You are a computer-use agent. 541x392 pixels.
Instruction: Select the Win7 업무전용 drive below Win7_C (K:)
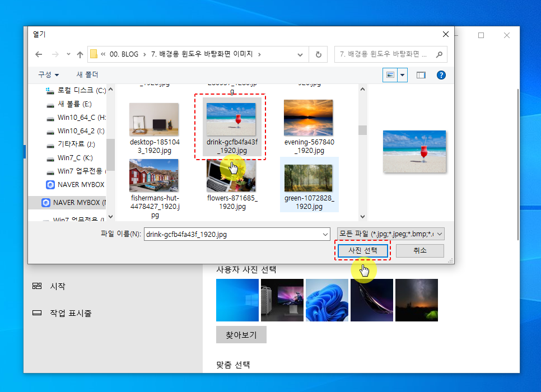tap(76, 171)
